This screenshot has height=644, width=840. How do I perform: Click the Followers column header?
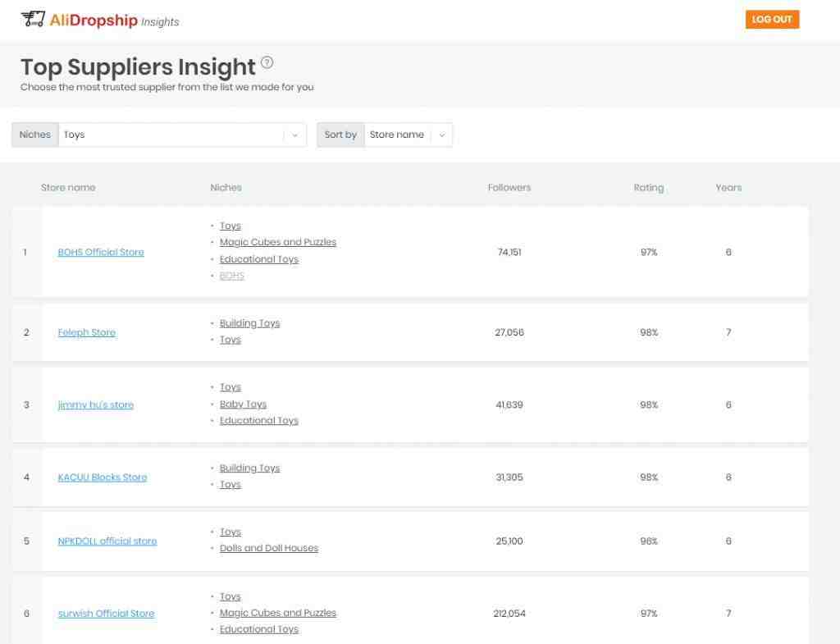509,188
